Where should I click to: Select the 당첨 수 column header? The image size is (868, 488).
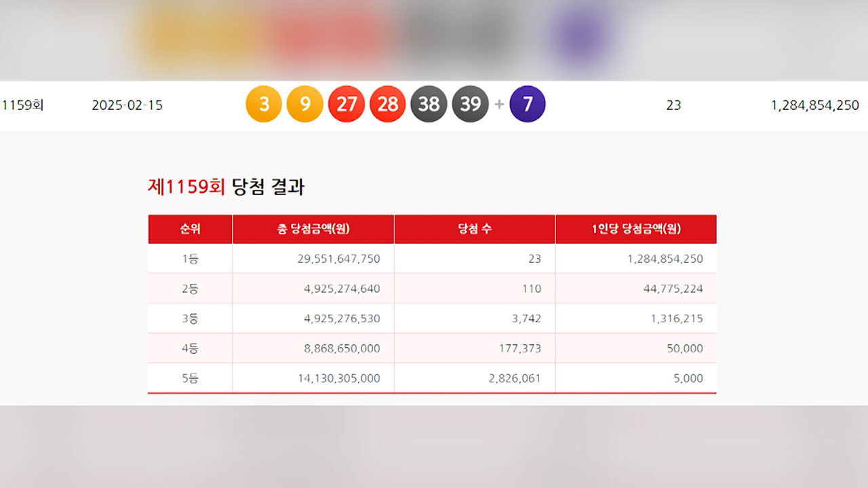[475, 229]
